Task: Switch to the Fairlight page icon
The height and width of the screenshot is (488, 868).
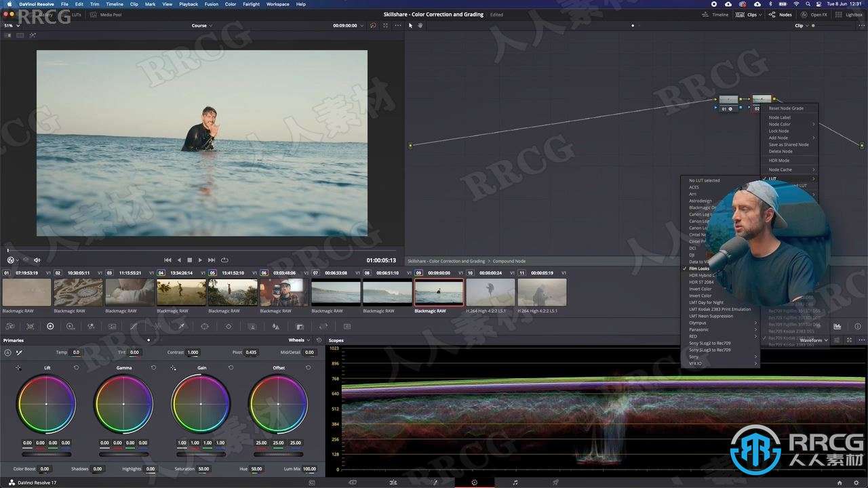Action: 515,483
